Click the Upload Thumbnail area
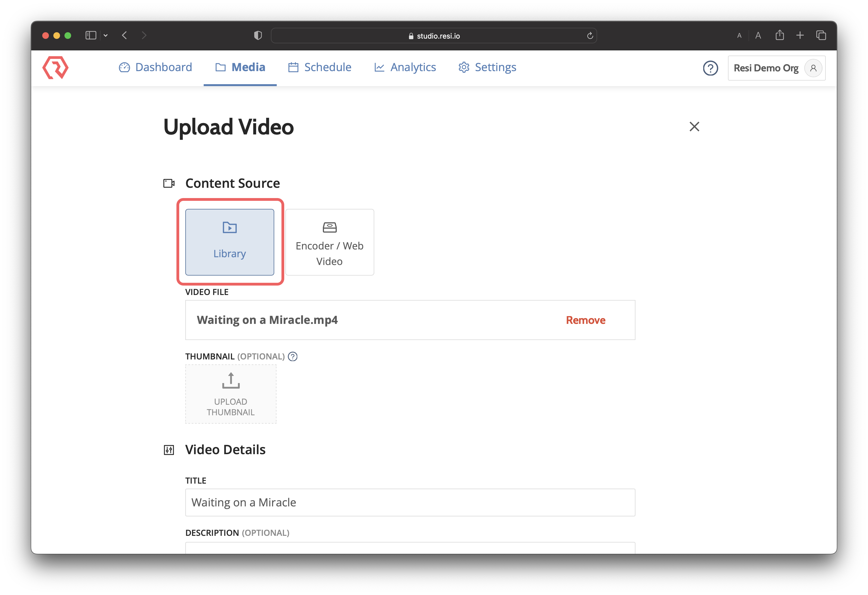Viewport: 868px width, 595px height. coord(230,394)
